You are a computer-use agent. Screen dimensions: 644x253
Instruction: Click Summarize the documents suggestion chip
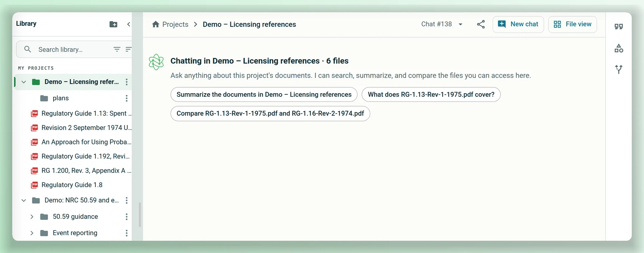pyautogui.click(x=264, y=95)
